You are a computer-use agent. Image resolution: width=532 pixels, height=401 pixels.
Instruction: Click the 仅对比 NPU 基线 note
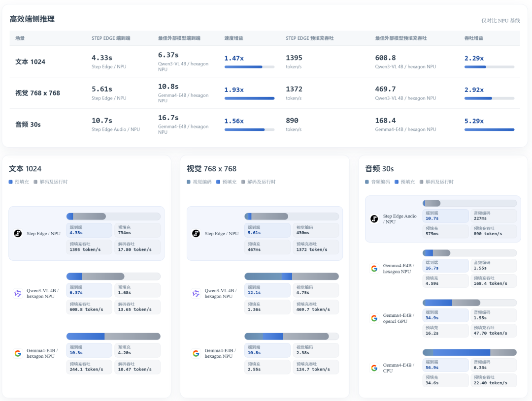[501, 21]
